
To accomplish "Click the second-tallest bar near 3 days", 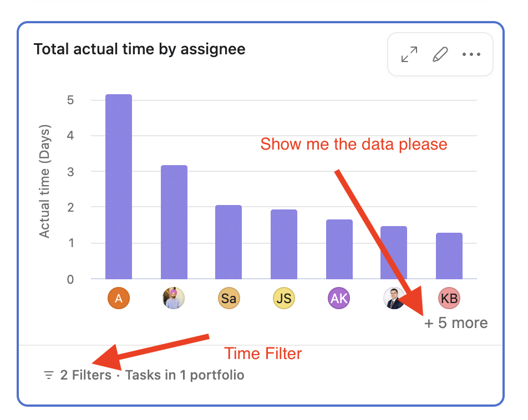I will tap(174, 222).
